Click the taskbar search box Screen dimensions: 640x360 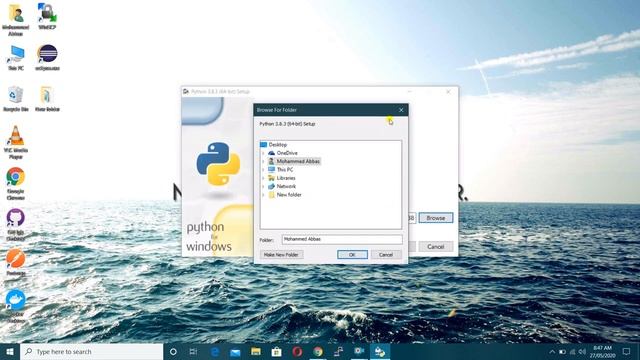[91, 351]
